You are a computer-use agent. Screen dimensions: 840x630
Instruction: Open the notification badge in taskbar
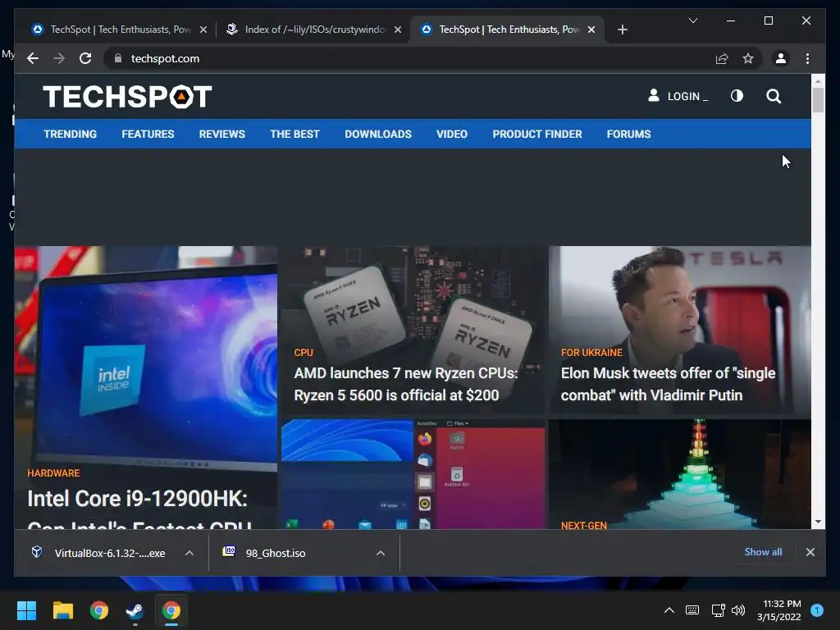click(x=817, y=610)
